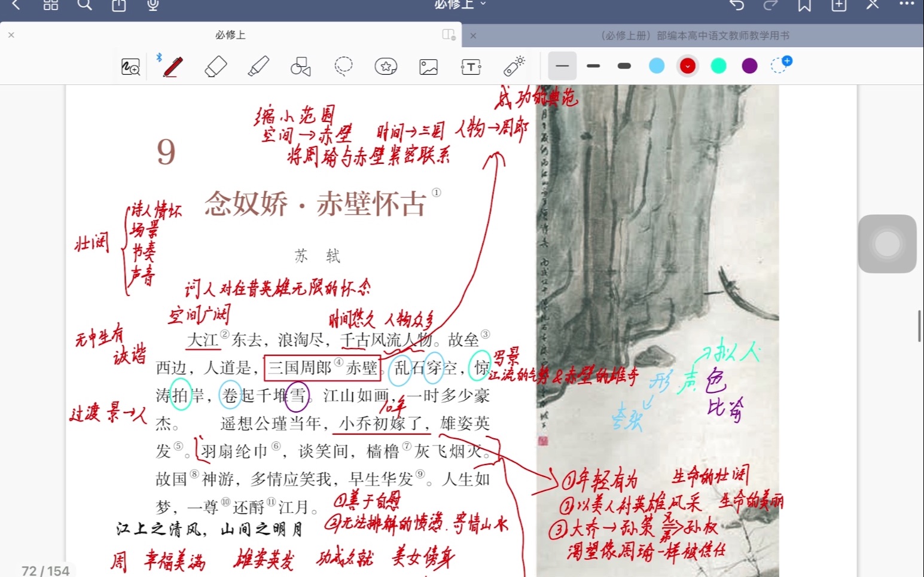Select the Pen tool
Image resolution: width=924 pixels, height=577 pixels.
172,66
